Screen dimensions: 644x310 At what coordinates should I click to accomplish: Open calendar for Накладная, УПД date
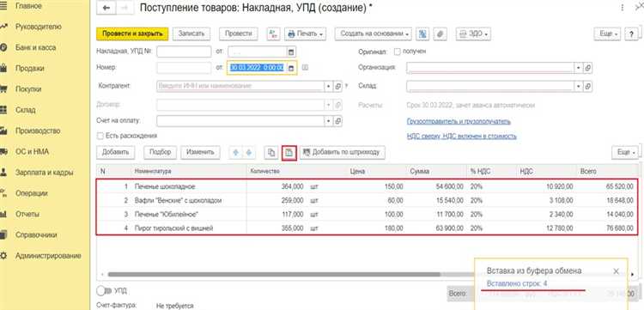[x=291, y=52]
